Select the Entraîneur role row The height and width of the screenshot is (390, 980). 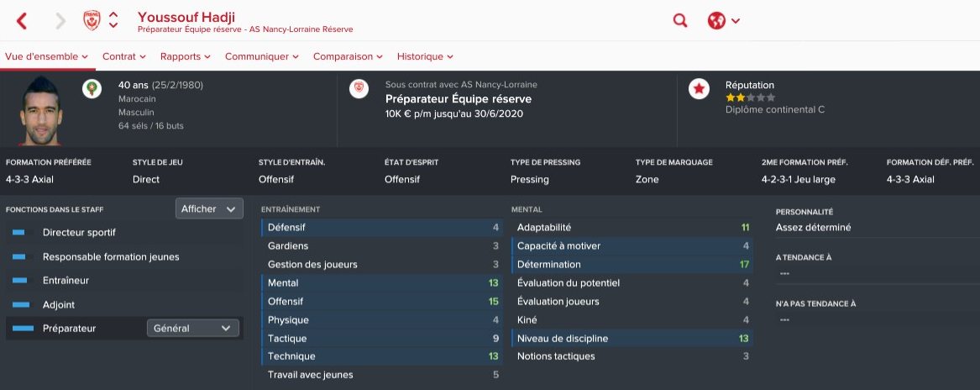66,281
